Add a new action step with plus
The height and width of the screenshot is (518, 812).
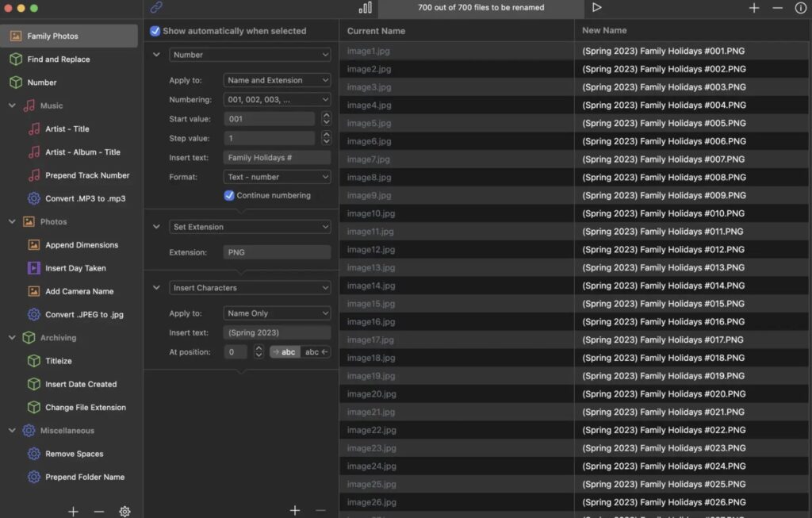click(x=295, y=511)
